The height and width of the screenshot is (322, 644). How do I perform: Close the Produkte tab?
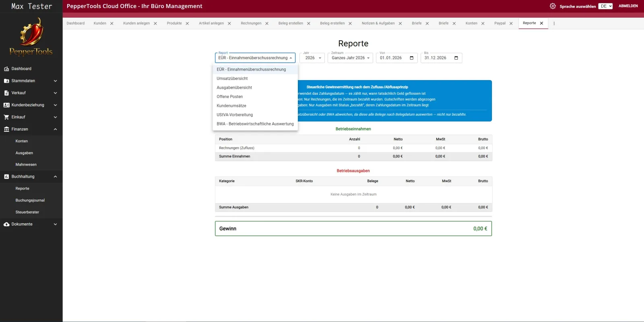click(x=187, y=23)
